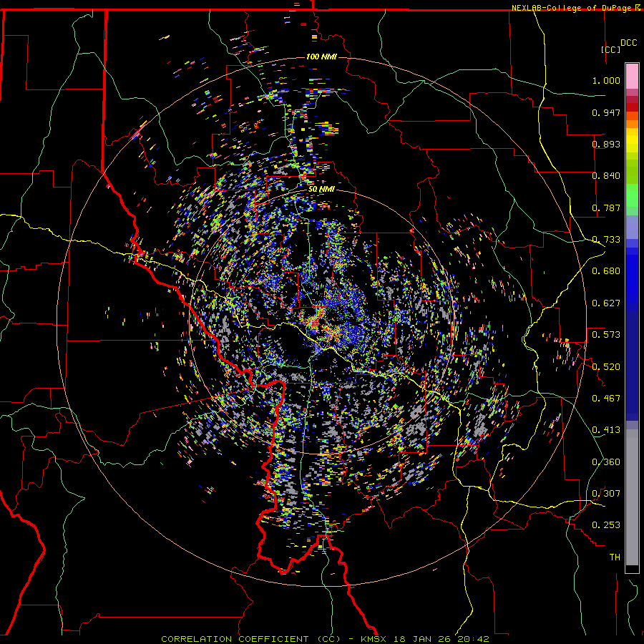644x644 pixels.
Task: Select the 0.467 legend value
Action: 606,398
